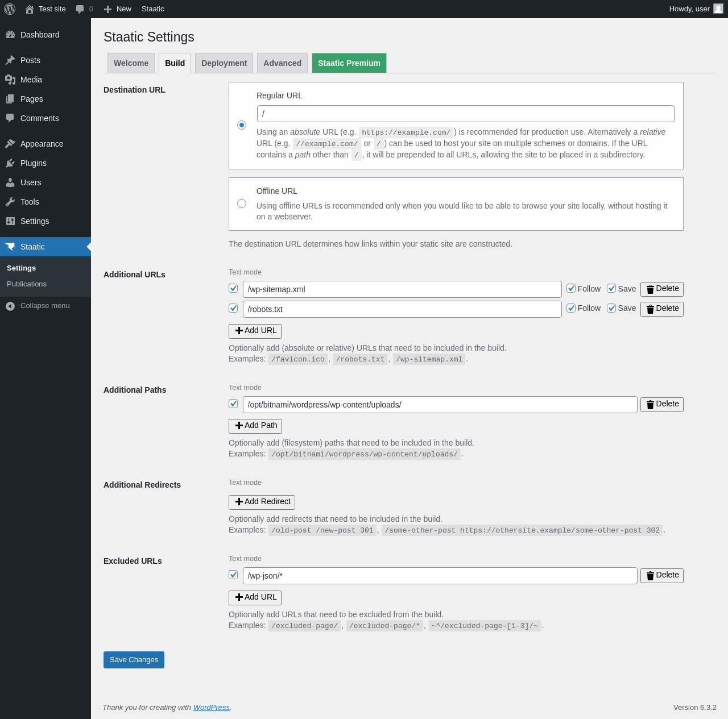
Task: Click the Users person icon
Action: pos(10,182)
